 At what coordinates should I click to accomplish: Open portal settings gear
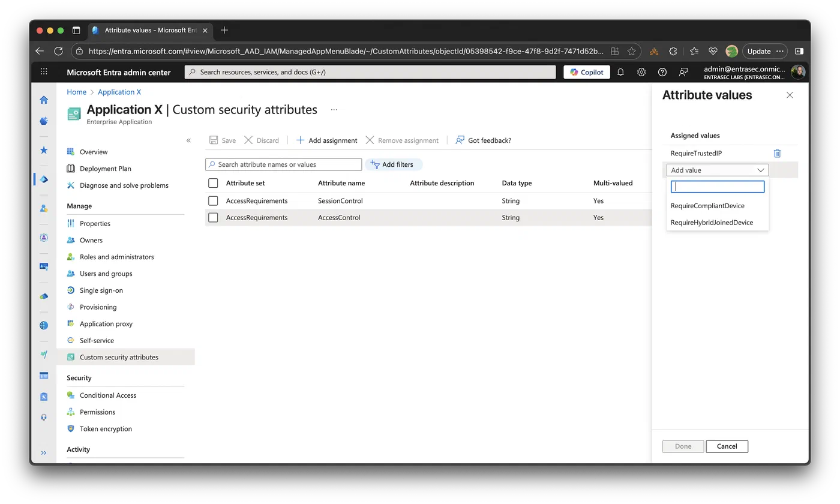[641, 72]
